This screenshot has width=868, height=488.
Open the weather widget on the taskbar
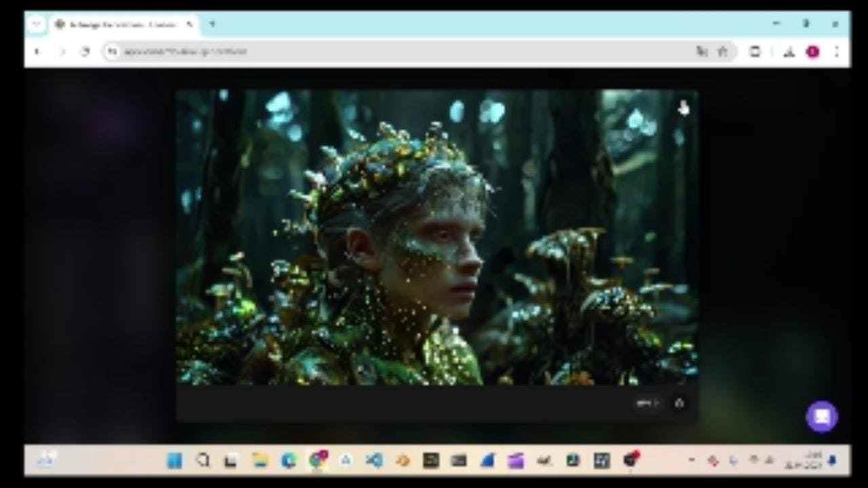(x=46, y=460)
